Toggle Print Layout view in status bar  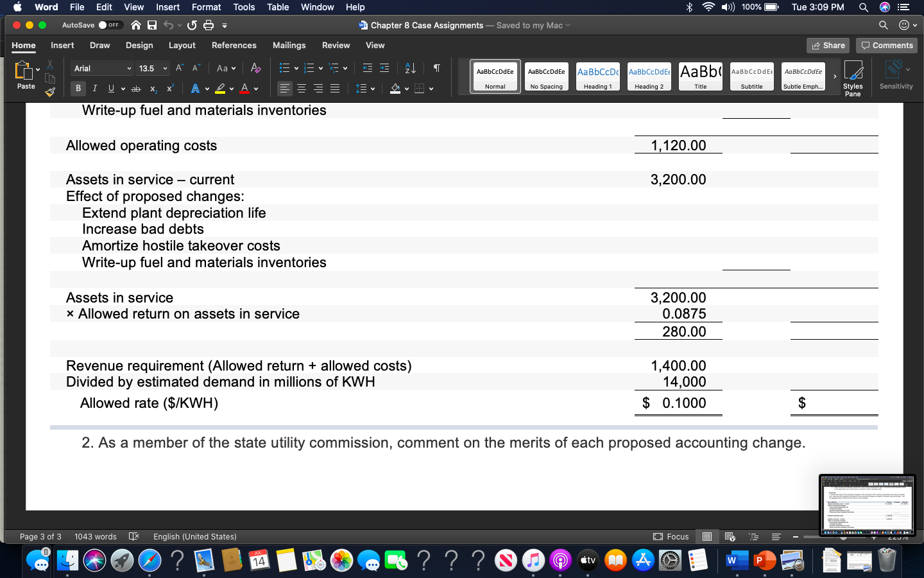(706, 537)
